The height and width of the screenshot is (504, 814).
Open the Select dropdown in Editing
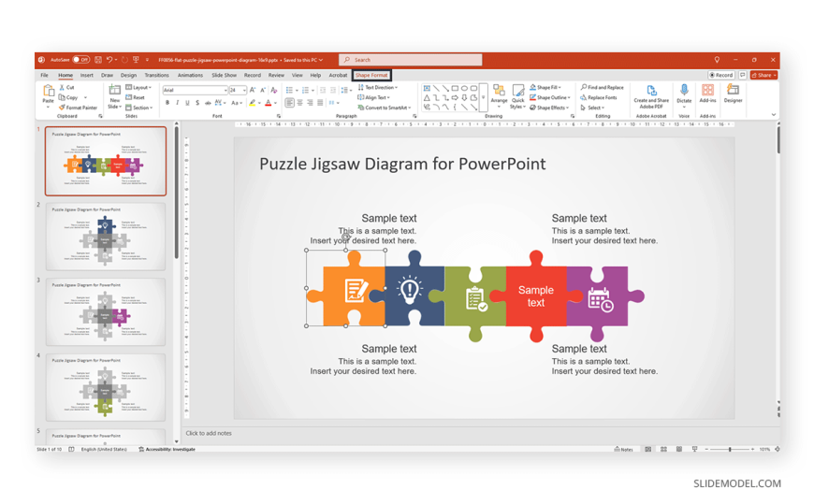592,108
